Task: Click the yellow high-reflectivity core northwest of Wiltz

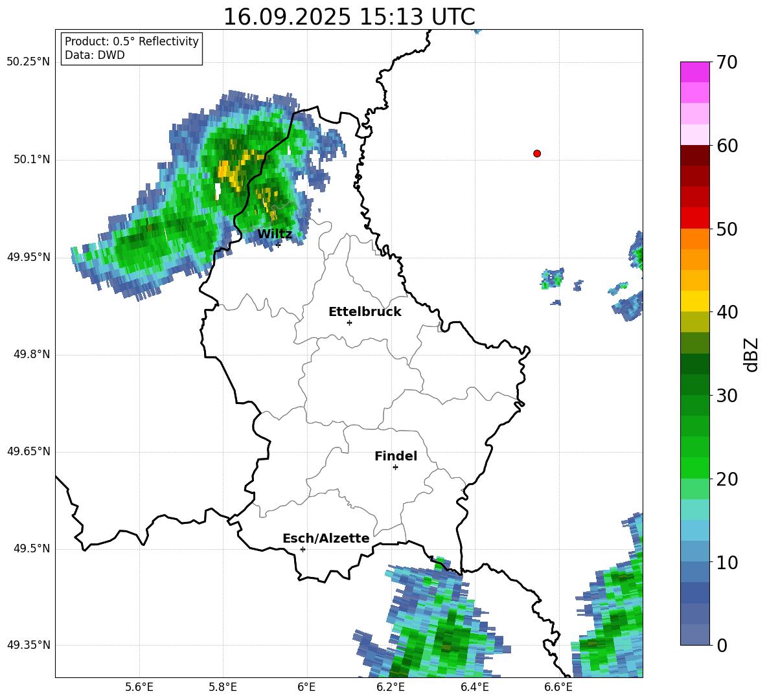Action: pyautogui.click(x=230, y=170)
